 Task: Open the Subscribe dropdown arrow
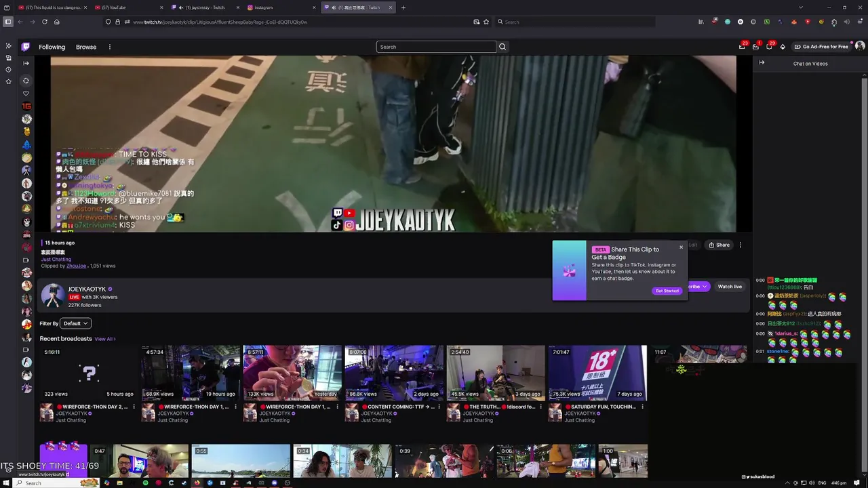click(x=705, y=287)
